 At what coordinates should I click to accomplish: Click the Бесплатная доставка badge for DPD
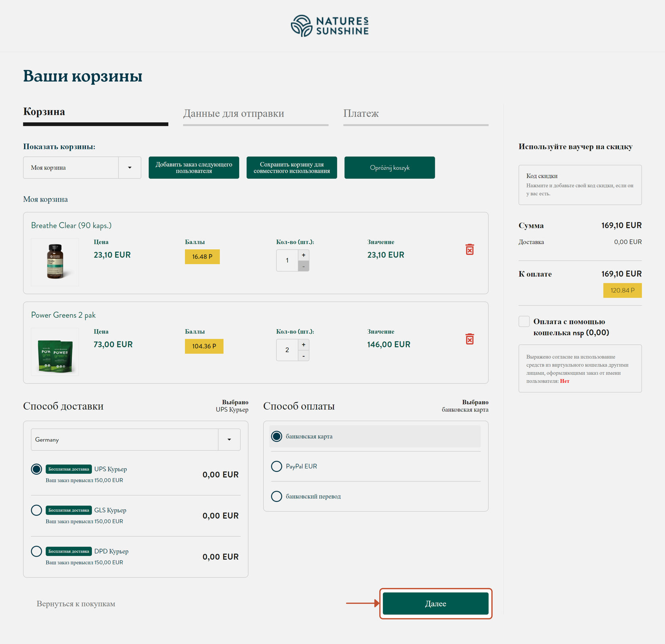tap(69, 551)
